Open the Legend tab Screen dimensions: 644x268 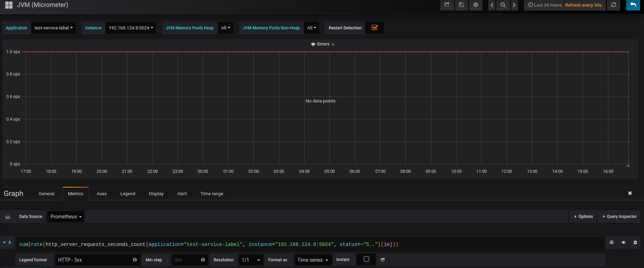pos(128,193)
